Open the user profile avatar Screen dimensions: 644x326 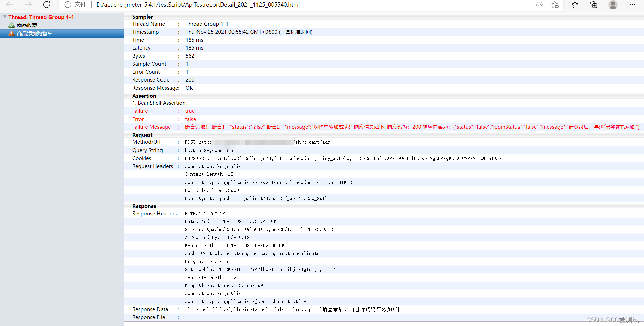613,5
